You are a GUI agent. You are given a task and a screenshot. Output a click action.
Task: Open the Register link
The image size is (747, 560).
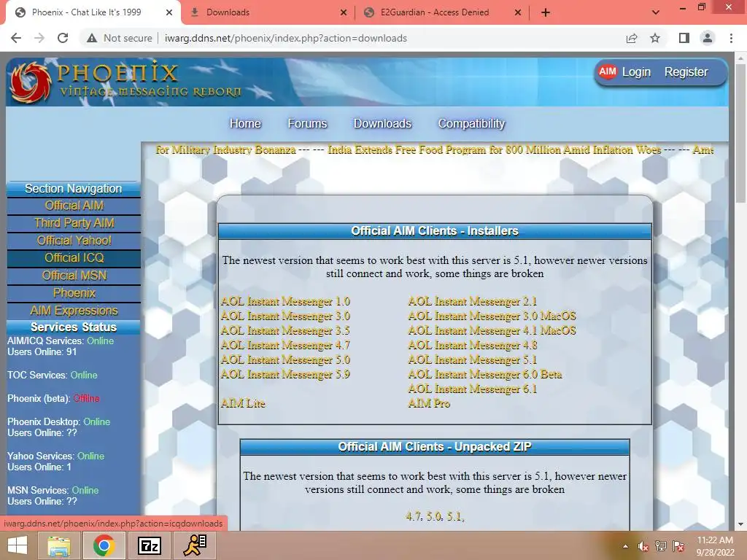[686, 72]
